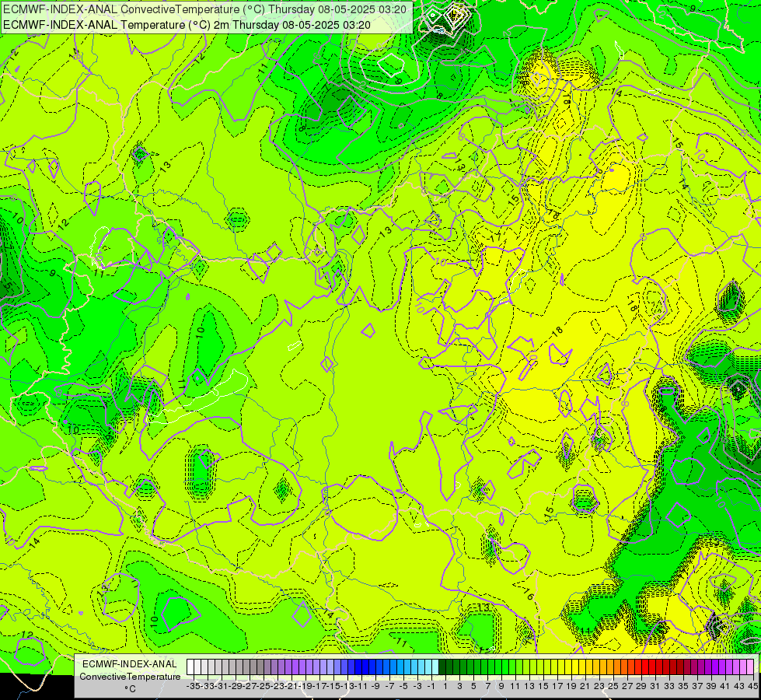This screenshot has height=700, width=761.
Task: Click legend scale value 15
Action: point(543,687)
